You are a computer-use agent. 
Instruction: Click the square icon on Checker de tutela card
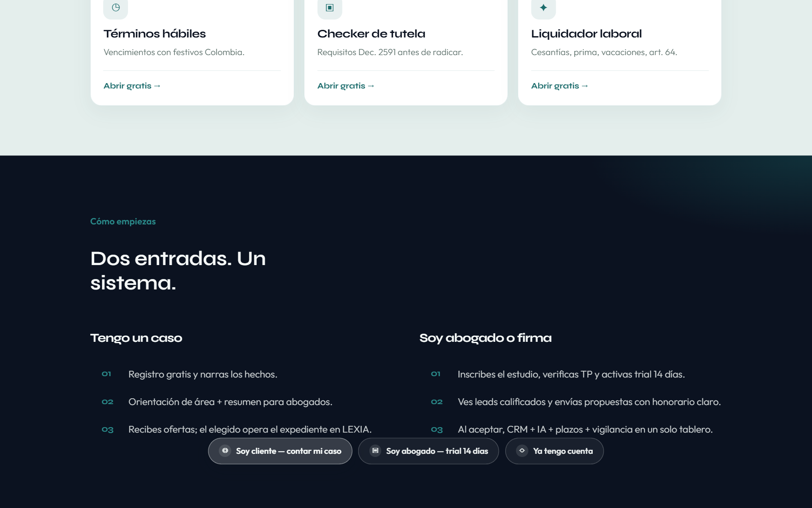(x=330, y=7)
